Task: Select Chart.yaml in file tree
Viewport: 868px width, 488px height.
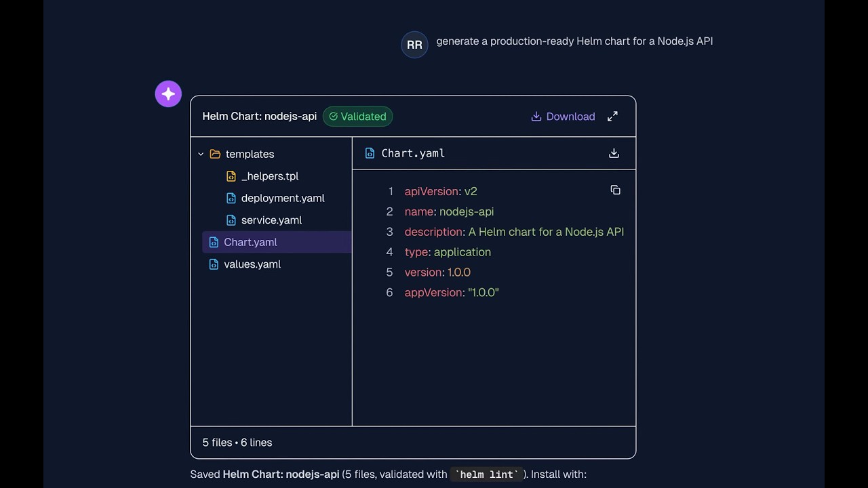Action: (277, 242)
